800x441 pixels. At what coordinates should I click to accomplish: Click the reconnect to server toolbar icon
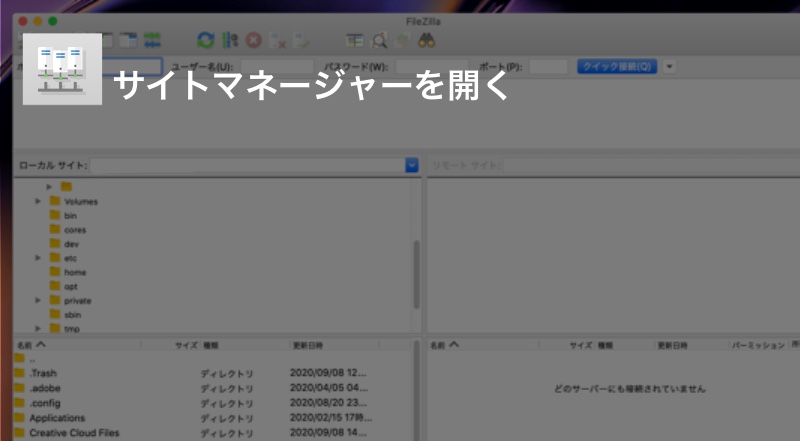click(x=302, y=40)
